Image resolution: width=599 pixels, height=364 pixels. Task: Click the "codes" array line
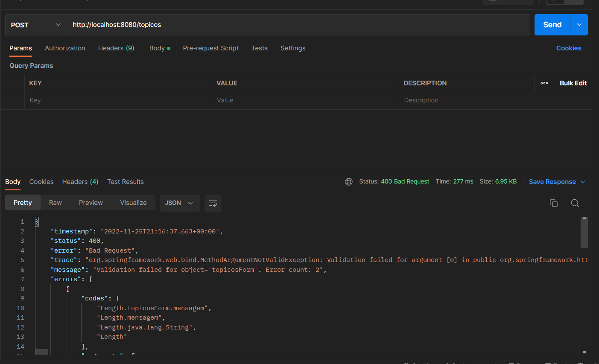(x=100, y=298)
